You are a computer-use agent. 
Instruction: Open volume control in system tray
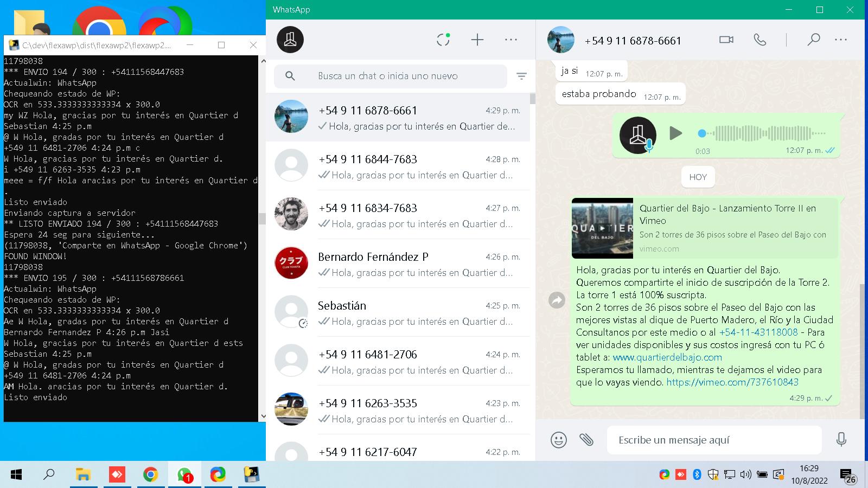[x=746, y=474]
